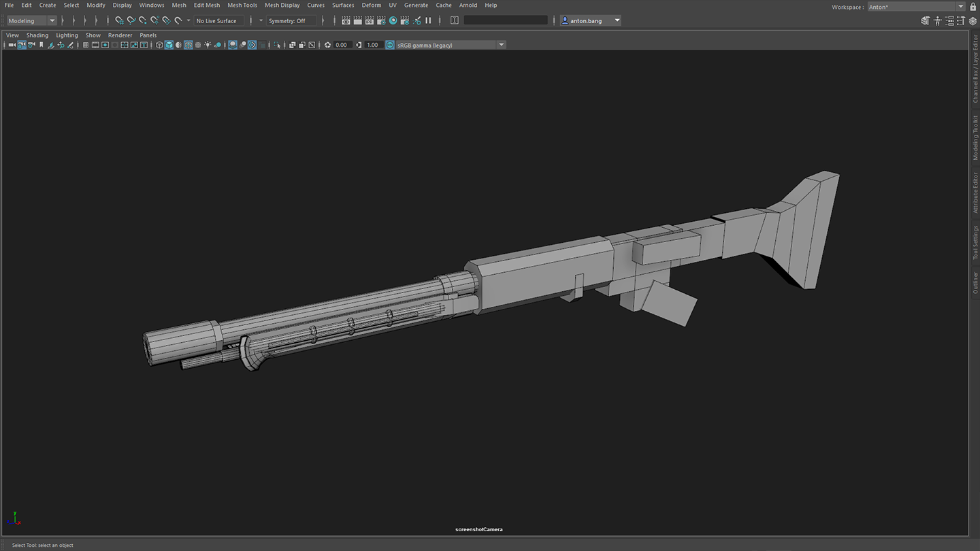Open the Modeling menu set dropdown
The width and height of the screenshot is (980, 551).
(31, 20)
